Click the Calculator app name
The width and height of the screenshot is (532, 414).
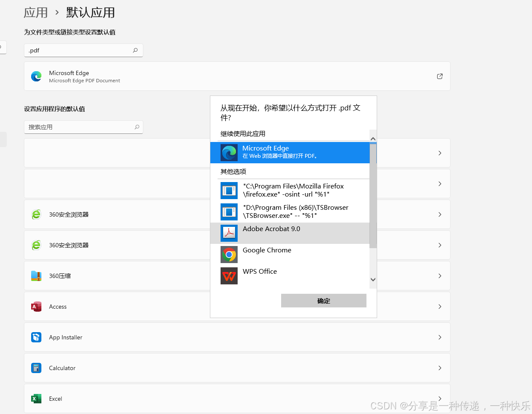62,368
